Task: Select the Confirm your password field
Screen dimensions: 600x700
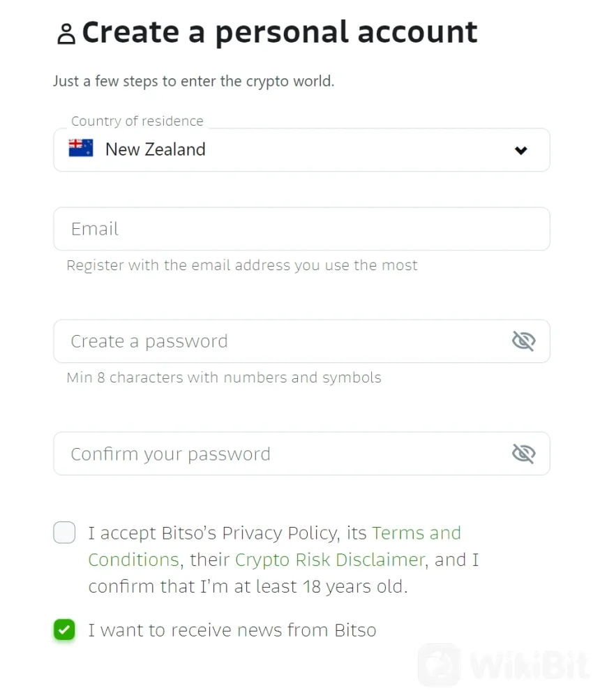Action: 279,454
